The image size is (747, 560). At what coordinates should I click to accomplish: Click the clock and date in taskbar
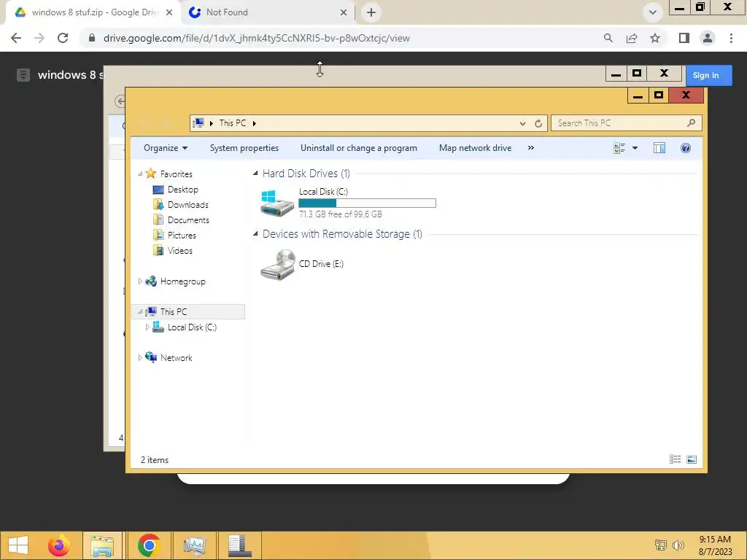click(x=715, y=545)
